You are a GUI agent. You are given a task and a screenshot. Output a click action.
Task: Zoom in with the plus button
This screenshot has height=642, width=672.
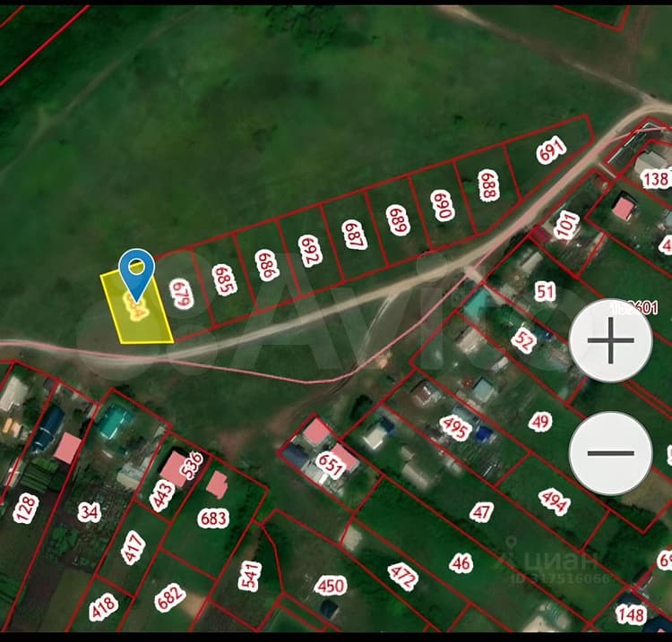(611, 340)
